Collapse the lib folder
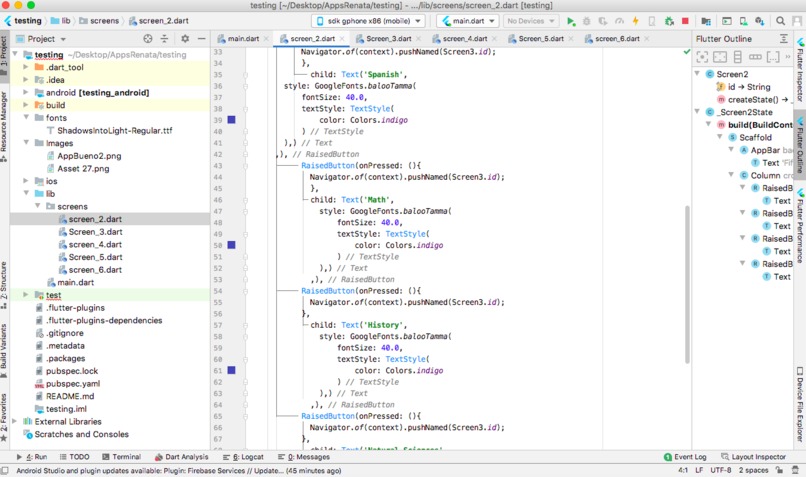 pos(26,193)
